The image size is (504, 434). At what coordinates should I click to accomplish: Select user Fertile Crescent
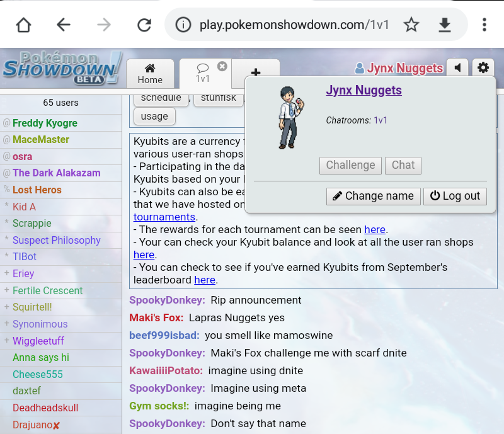pos(60,290)
